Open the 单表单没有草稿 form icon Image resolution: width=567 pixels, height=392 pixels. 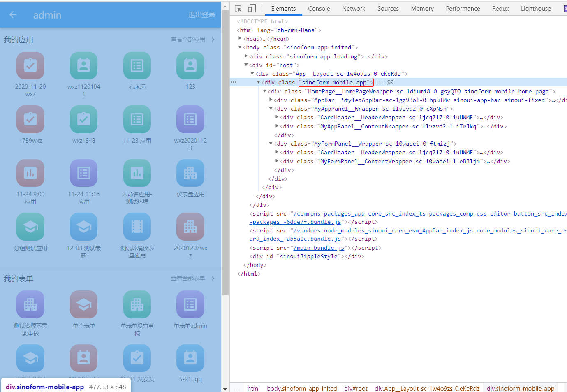tap(137, 304)
